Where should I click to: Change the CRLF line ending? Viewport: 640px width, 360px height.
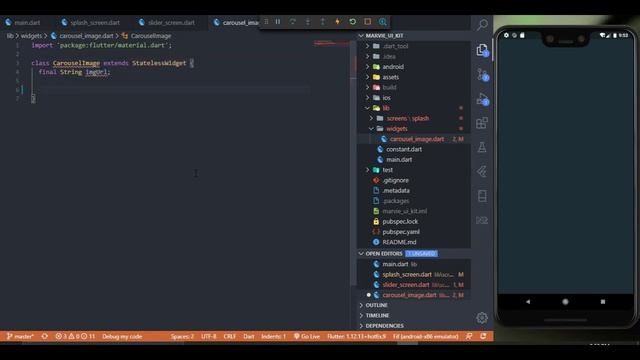[229, 336]
